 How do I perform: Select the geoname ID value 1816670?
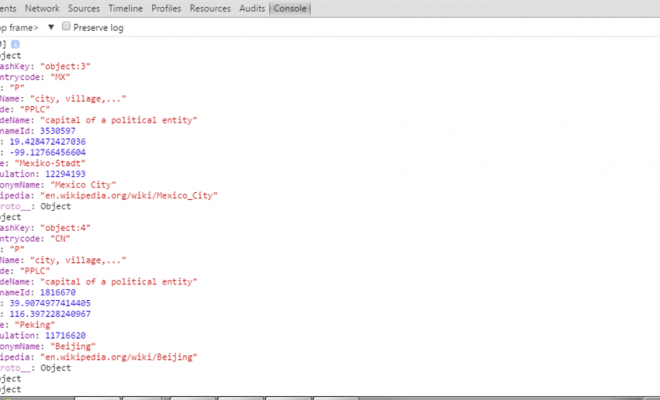58,292
